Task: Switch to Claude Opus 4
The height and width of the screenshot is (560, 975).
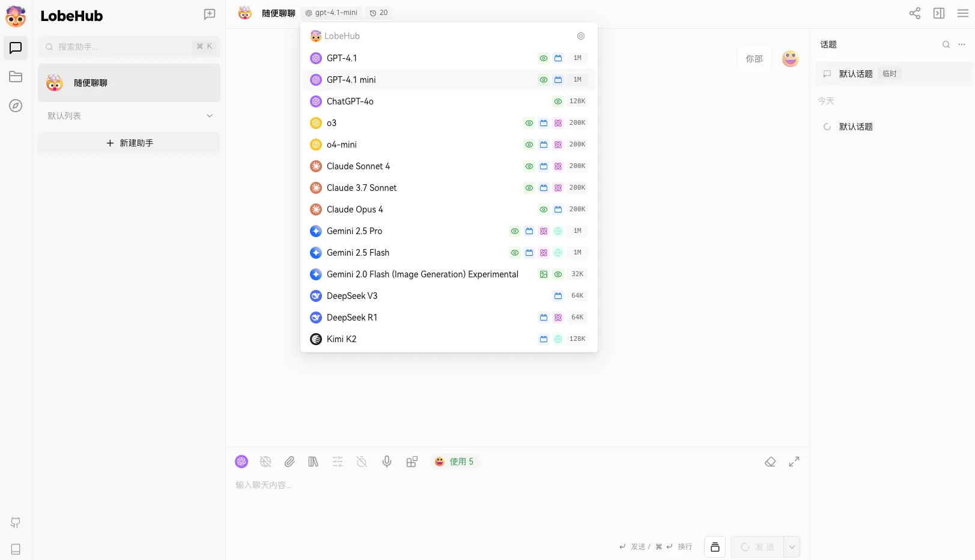Action: click(x=449, y=209)
